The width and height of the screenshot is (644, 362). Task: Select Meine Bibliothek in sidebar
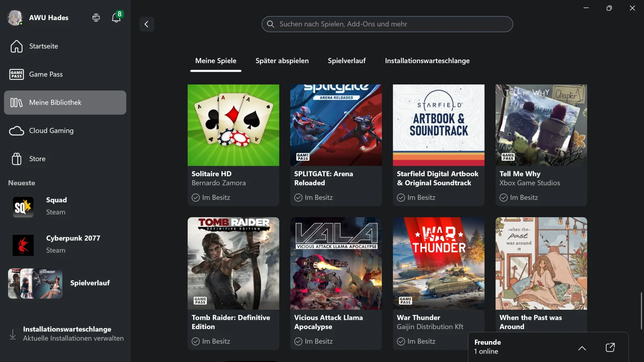click(65, 103)
